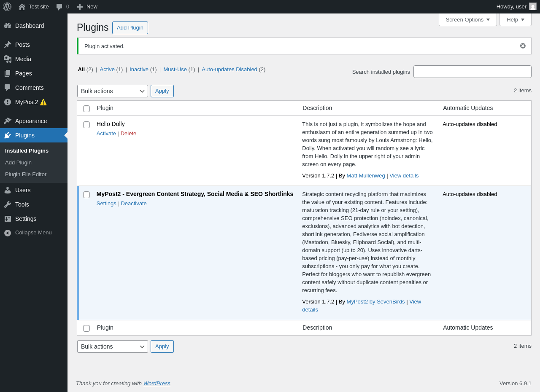
Task: Check select-all box in table footer
Action: pos(86,328)
